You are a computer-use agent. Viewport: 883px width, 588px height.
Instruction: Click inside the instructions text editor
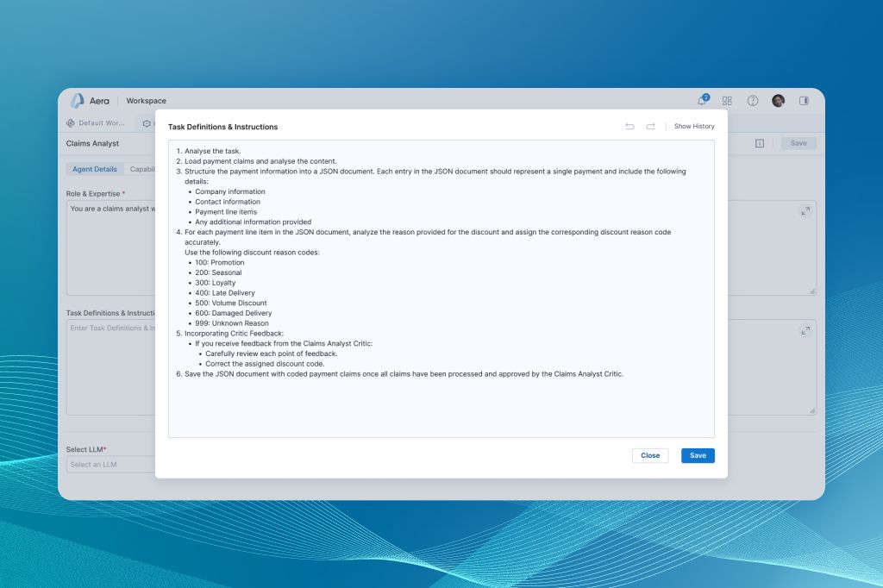[x=441, y=405]
